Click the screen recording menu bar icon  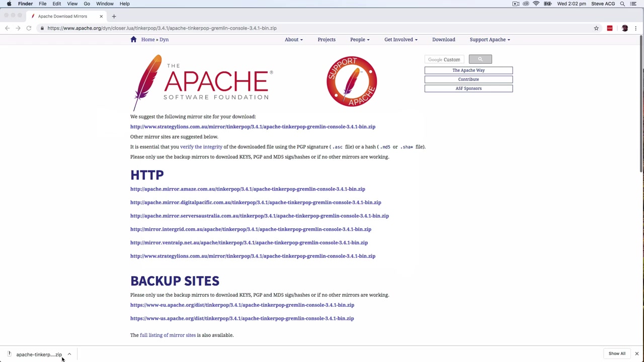click(516, 4)
